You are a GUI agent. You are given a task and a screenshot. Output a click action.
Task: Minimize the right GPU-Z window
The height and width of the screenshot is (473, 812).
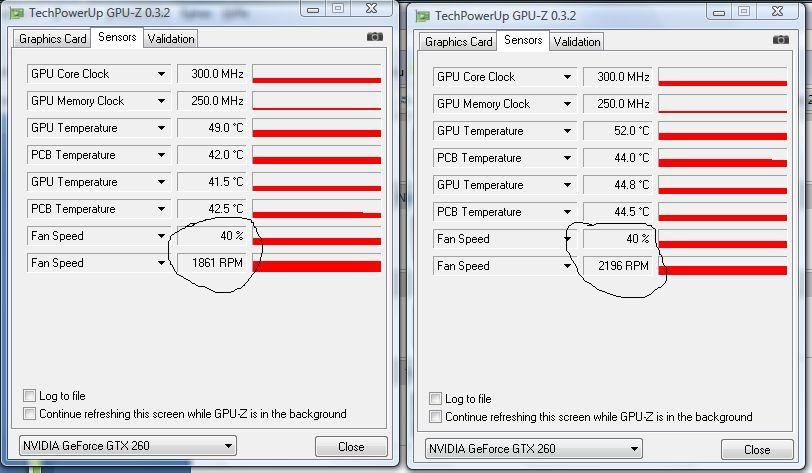718,12
